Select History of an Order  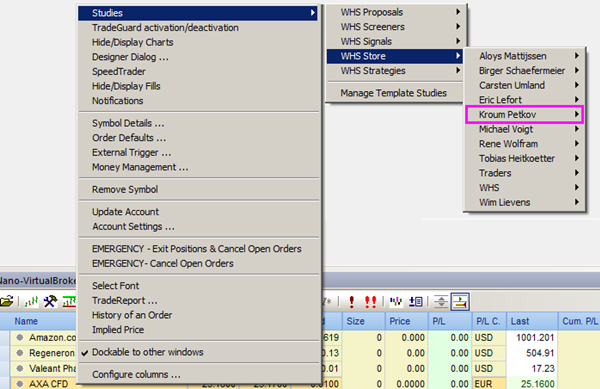199,315
